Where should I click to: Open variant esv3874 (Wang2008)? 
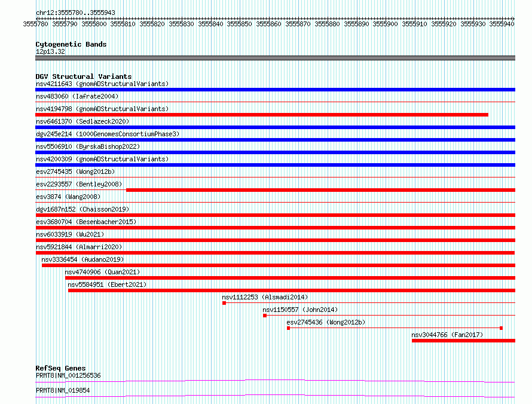click(x=68, y=197)
